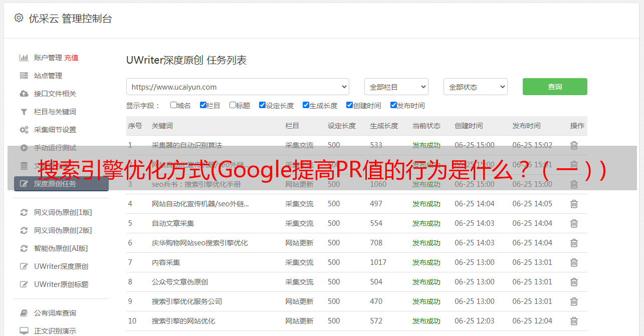Click the cloud upload icon for 接口文件相关

pos(24,94)
